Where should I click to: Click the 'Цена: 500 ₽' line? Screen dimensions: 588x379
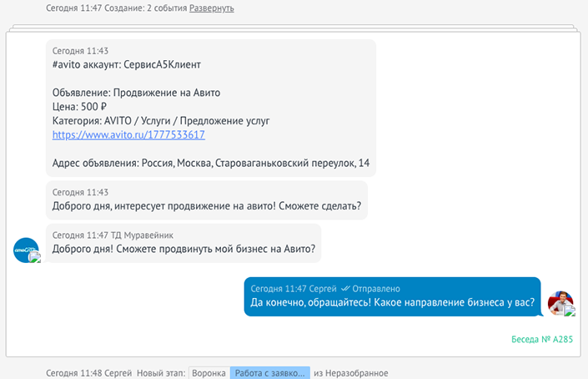(x=79, y=107)
